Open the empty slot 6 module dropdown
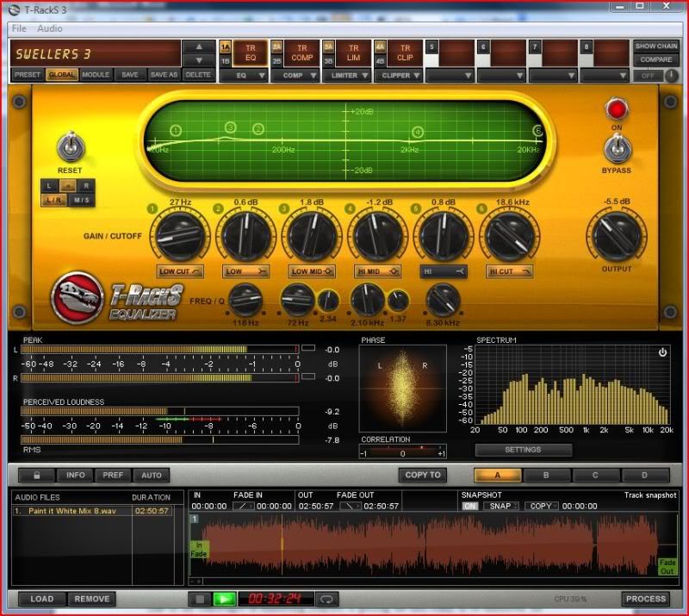 [501, 76]
